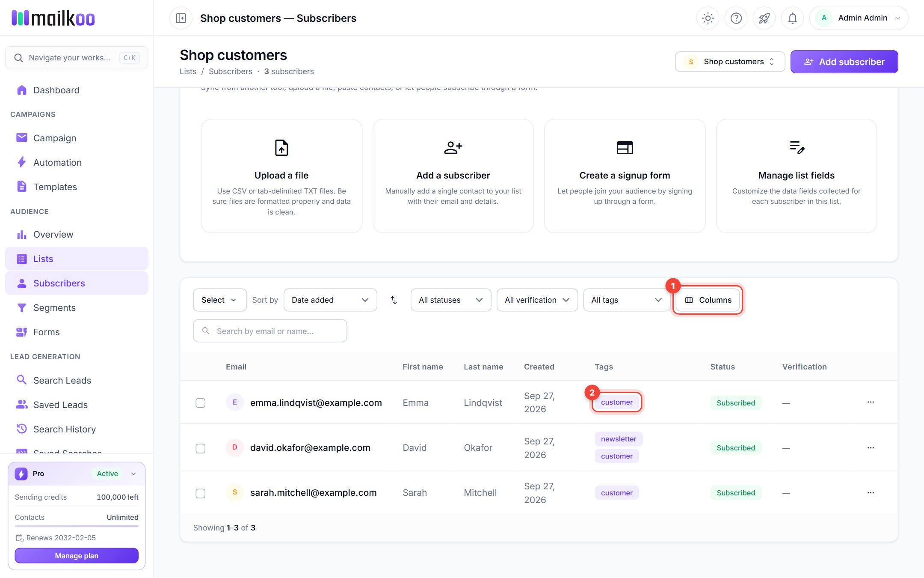Collapse the sidebar panel toggle icon
The height and width of the screenshot is (578, 924).
tap(181, 18)
